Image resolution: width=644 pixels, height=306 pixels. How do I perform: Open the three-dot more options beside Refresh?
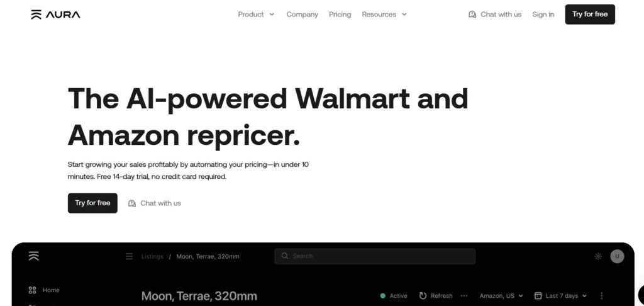(x=464, y=296)
